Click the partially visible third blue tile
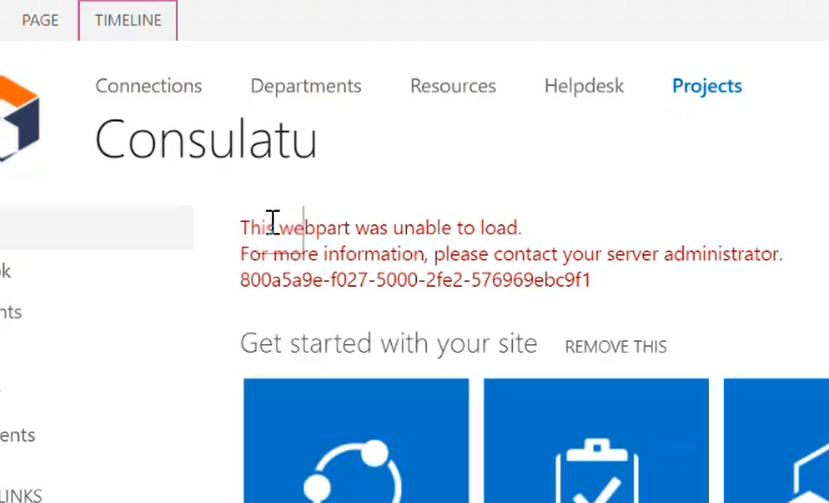This screenshot has height=503, width=829. (x=776, y=440)
